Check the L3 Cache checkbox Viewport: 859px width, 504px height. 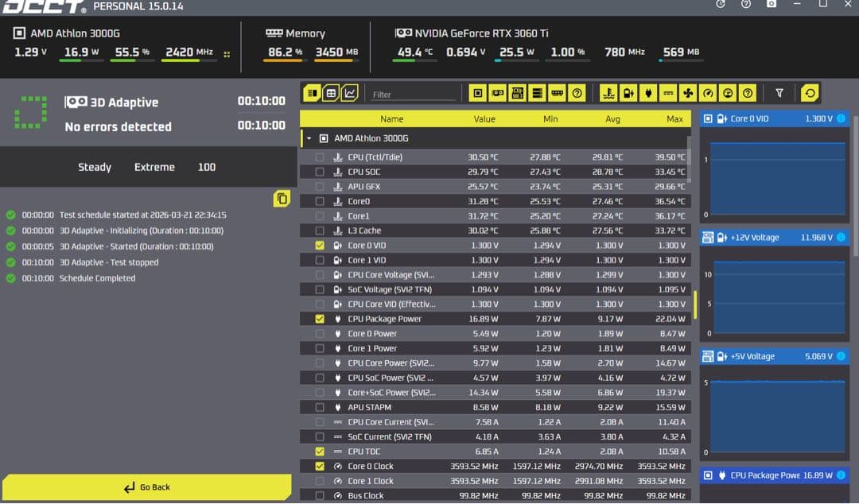320,231
